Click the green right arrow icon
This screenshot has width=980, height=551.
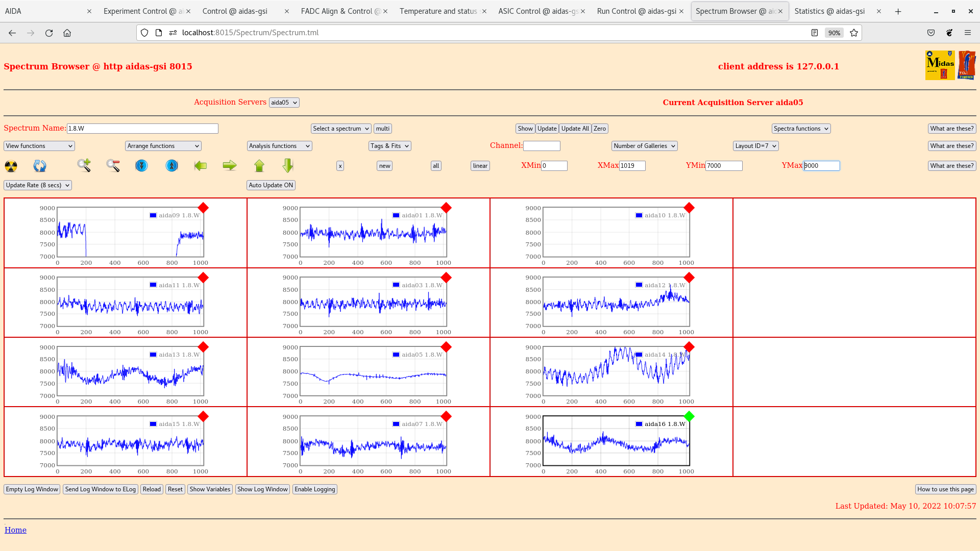230,165
